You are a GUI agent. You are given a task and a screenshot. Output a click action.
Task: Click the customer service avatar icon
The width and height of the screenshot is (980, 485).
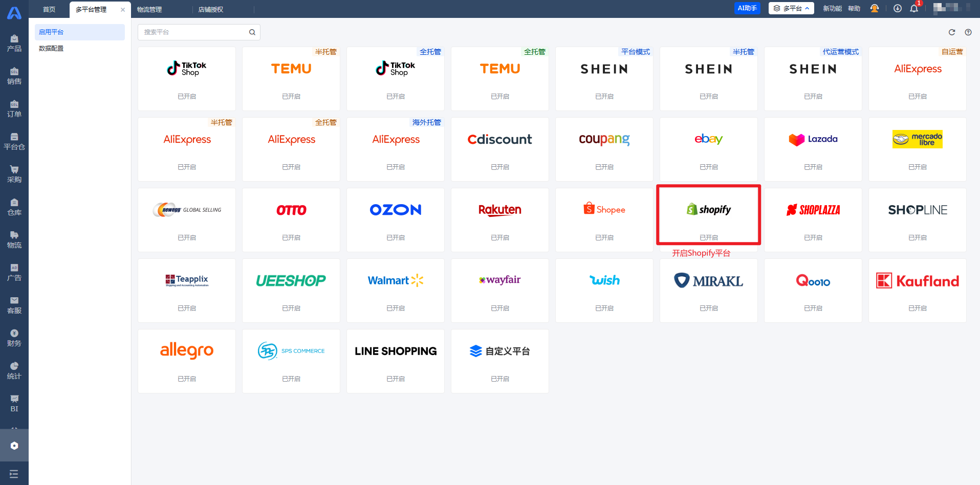click(875, 8)
